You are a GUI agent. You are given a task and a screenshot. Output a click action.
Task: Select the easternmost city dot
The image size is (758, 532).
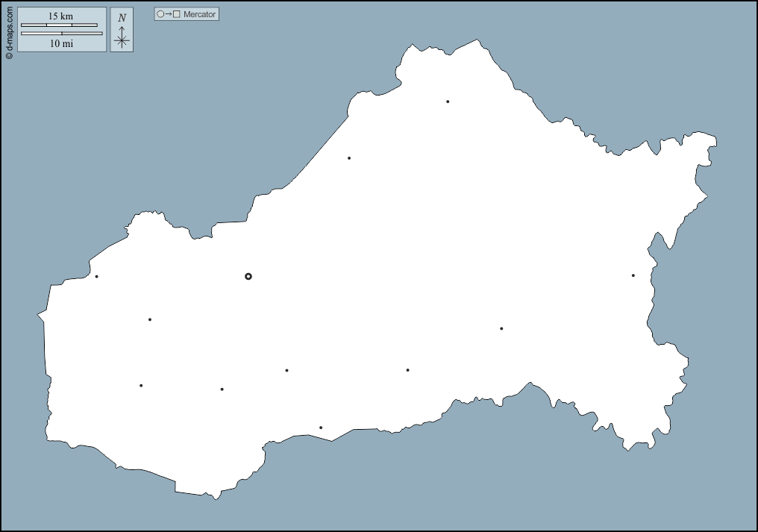pos(633,275)
